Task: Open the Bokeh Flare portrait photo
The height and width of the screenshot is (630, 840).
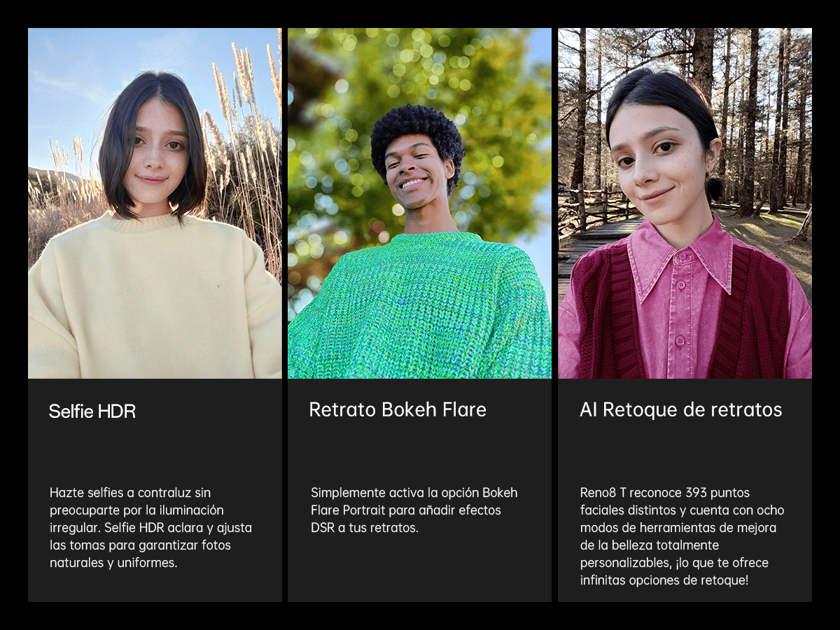Action: point(419,203)
